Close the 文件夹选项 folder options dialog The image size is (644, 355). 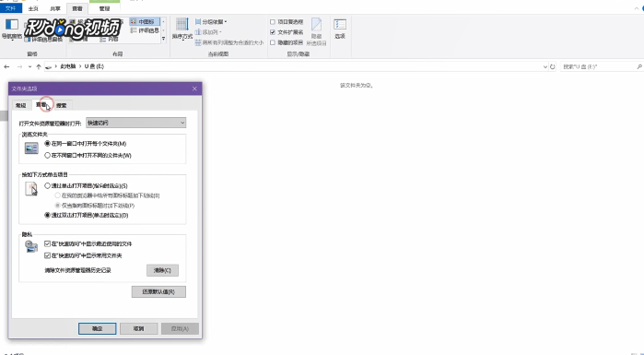coord(194,89)
